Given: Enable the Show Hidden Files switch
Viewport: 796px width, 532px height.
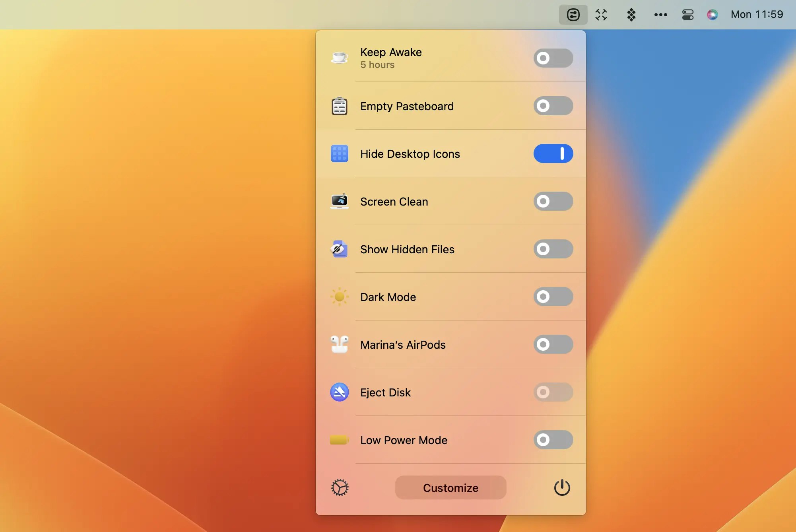Looking at the screenshot, I should click(553, 249).
